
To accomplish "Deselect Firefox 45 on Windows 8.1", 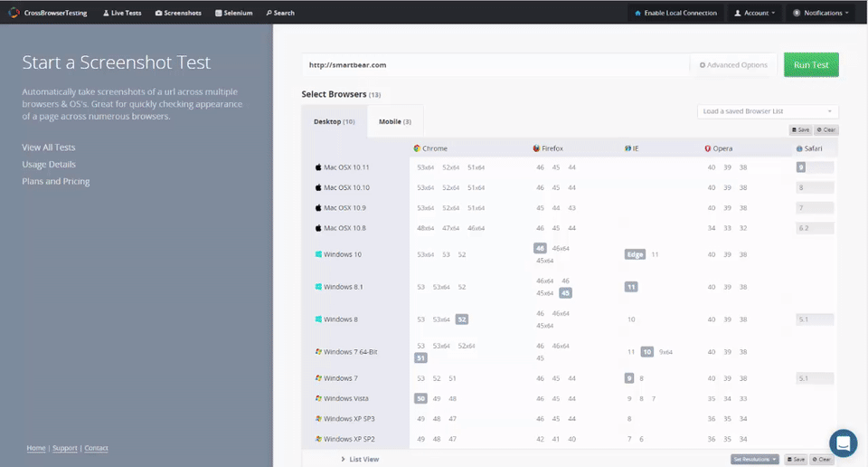I will (x=565, y=293).
